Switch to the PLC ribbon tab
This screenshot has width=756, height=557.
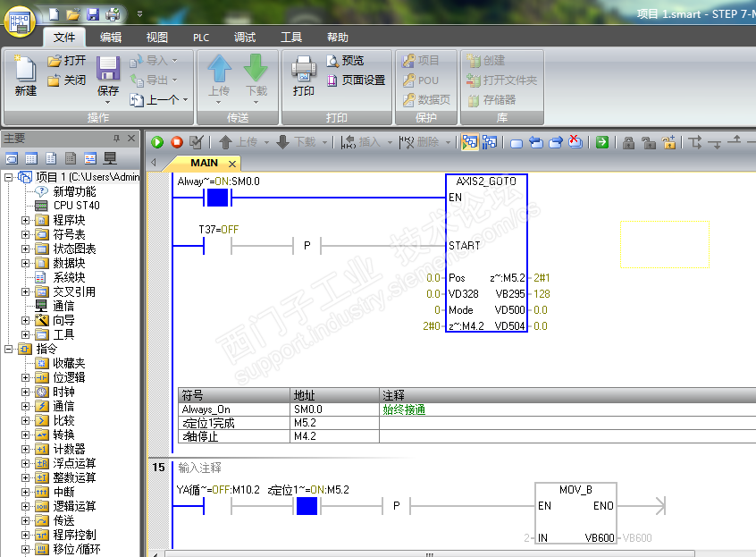(x=201, y=38)
